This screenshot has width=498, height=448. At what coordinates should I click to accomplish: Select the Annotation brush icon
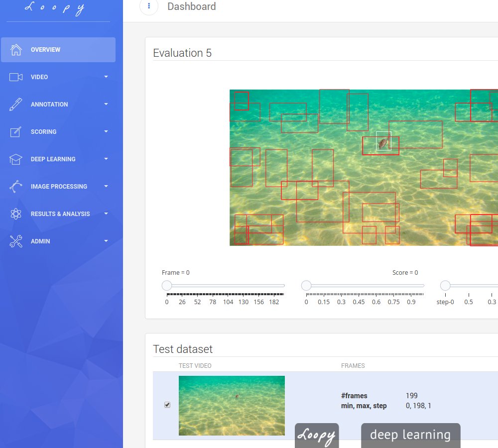tap(15, 104)
